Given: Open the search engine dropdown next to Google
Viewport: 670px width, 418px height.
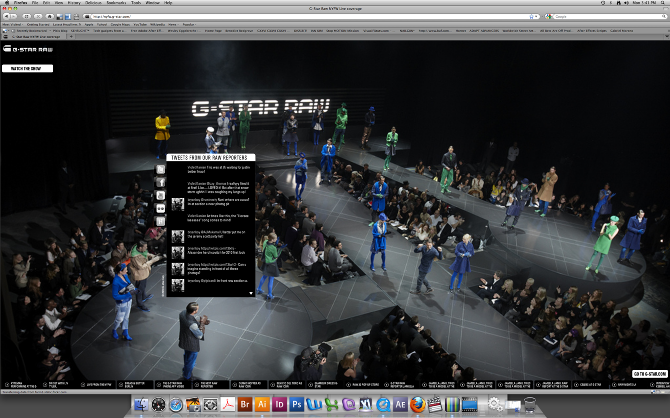Looking at the screenshot, I should pos(548,16).
